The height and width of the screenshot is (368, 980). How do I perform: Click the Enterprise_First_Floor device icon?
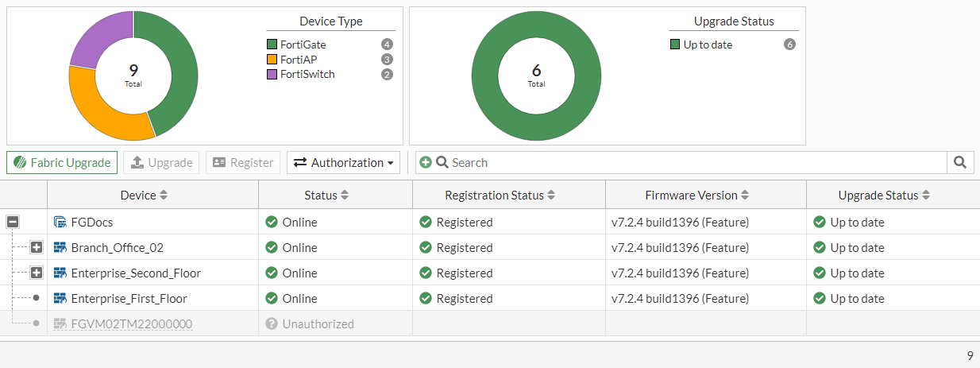pos(60,299)
